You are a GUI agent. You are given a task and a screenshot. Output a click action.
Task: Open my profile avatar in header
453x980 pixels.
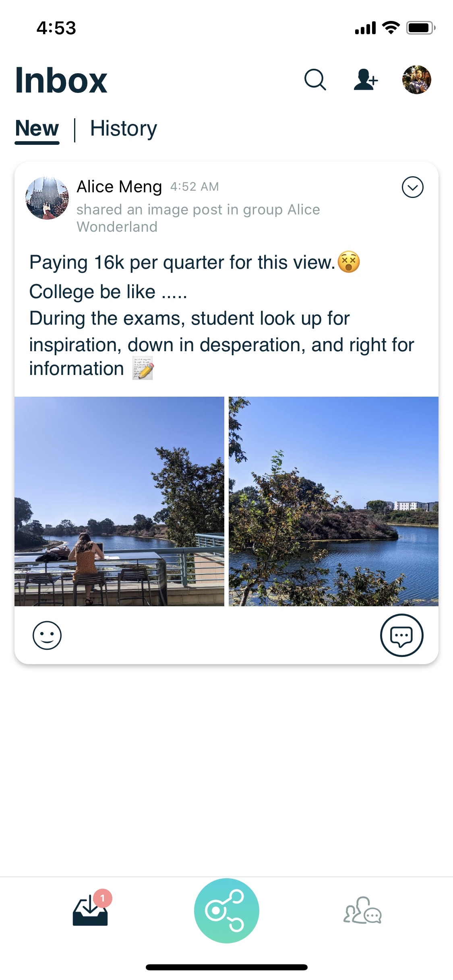(x=416, y=80)
